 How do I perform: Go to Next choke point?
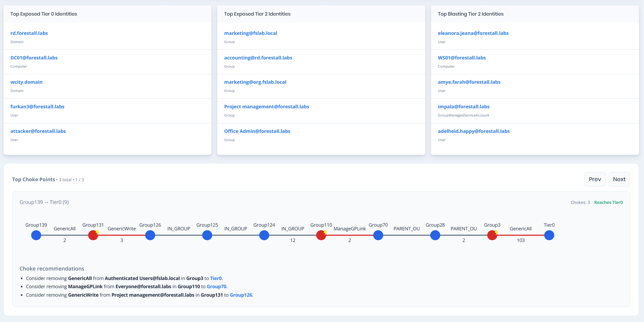(619, 179)
